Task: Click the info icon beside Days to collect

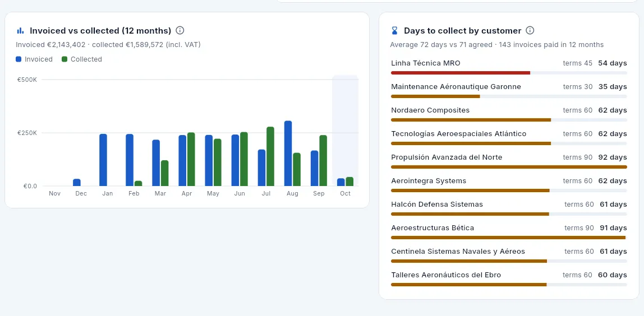Action: tap(530, 30)
